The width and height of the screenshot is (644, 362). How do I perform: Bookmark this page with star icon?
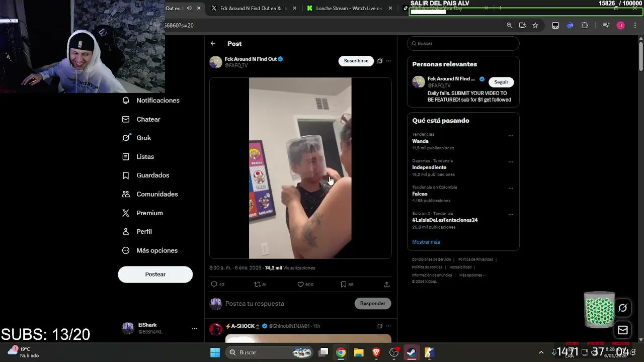[x=535, y=26]
